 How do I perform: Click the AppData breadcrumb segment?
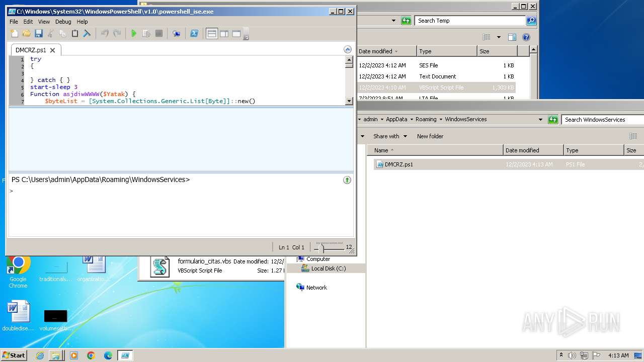396,120
